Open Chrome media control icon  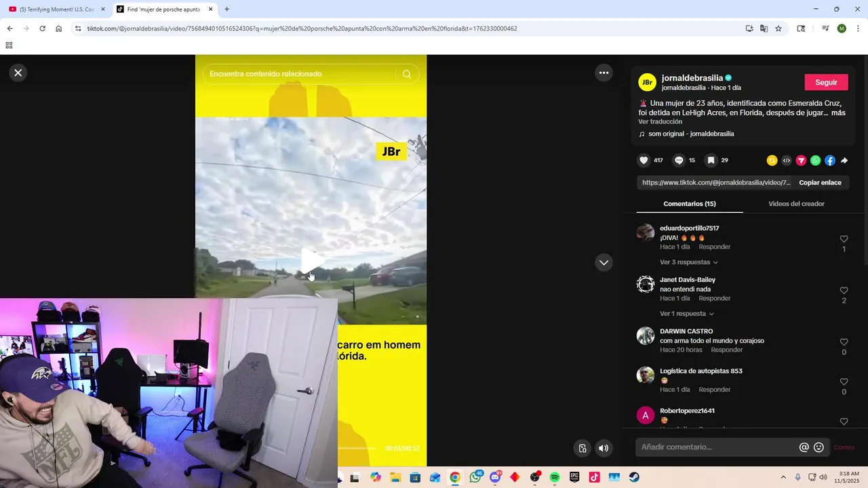point(825,28)
